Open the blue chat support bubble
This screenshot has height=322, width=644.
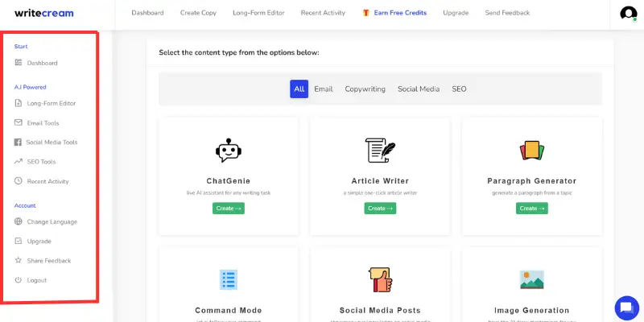pos(627,308)
